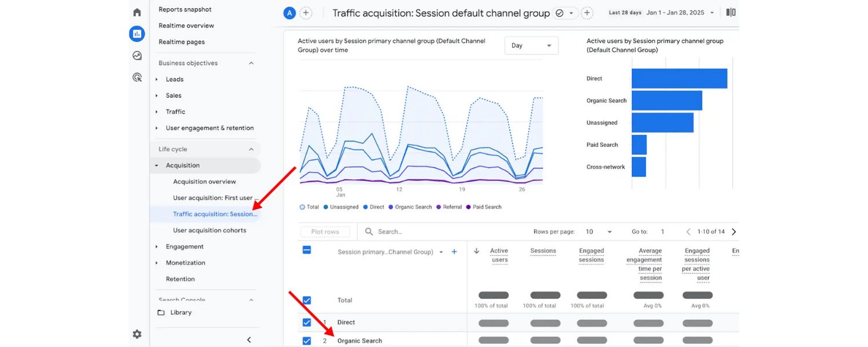Open Explore from the left icon rail
Image resolution: width=868 pixels, height=347 pixels.
coord(137,55)
